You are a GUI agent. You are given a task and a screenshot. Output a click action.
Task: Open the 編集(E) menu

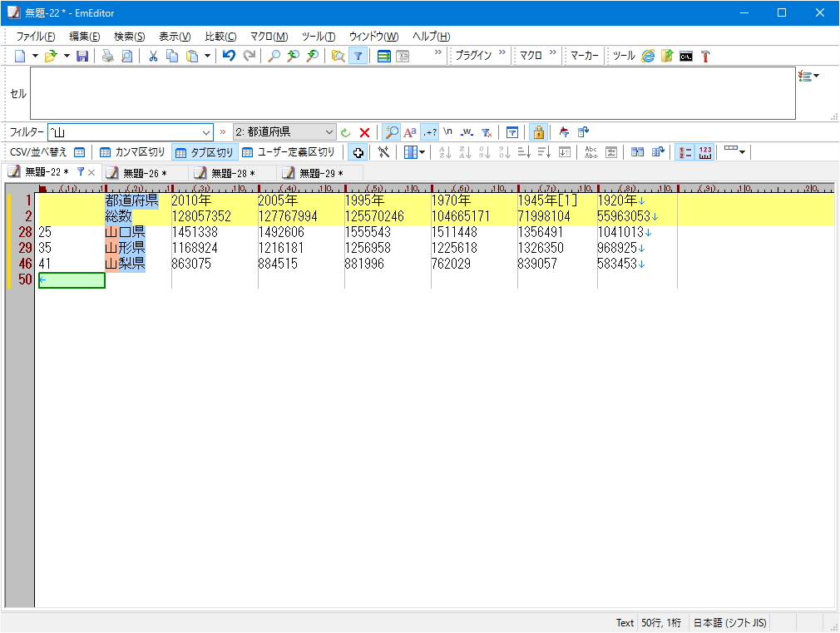point(85,37)
